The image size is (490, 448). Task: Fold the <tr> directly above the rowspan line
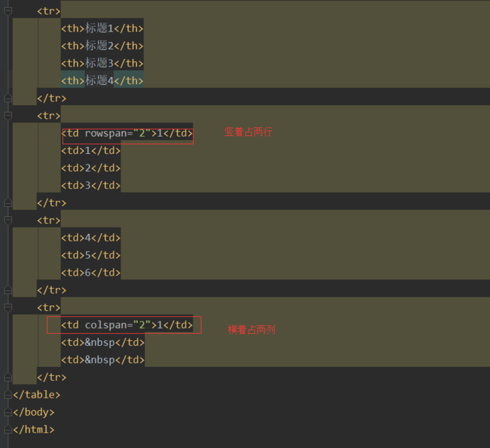(x=8, y=116)
